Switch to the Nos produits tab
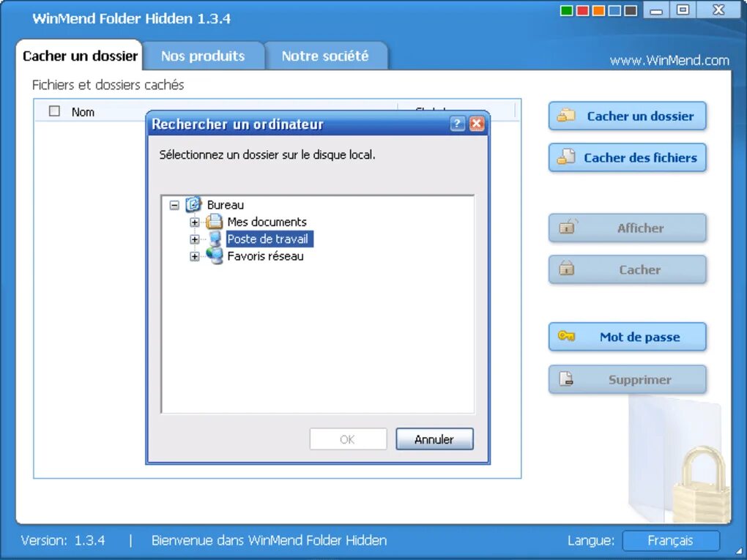The width and height of the screenshot is (747, 560). click(203, 56)
